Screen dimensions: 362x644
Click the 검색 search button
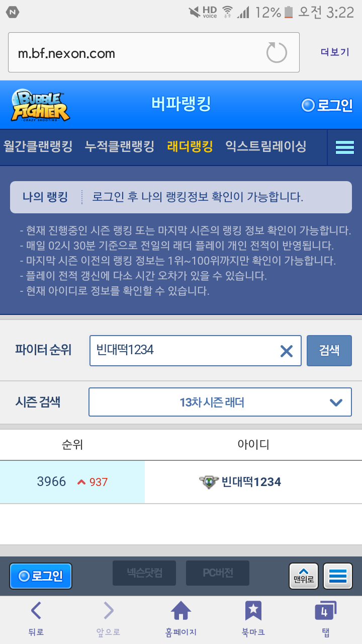point(329,351)
